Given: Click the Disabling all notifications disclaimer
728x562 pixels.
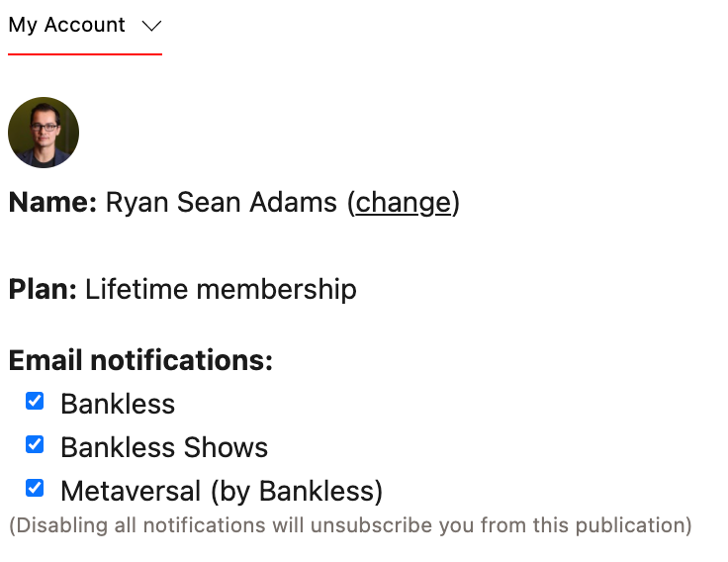Looking at the screenshot, I should (x=350, y=524).
